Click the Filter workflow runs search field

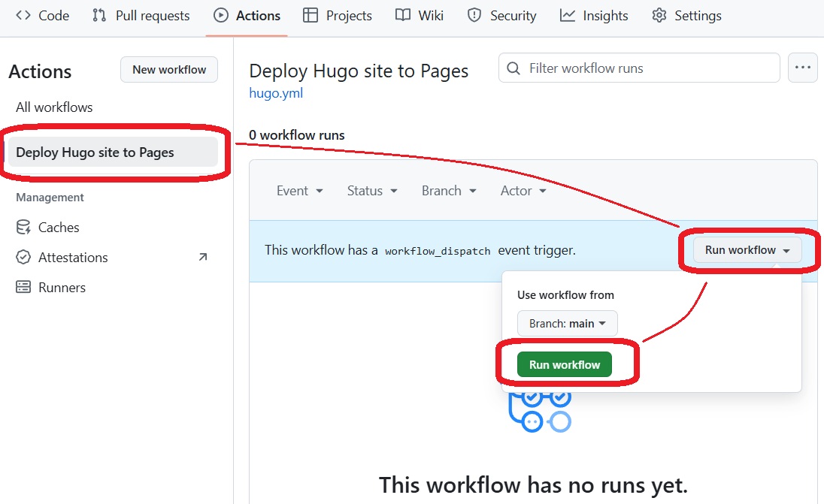[639, 68]
